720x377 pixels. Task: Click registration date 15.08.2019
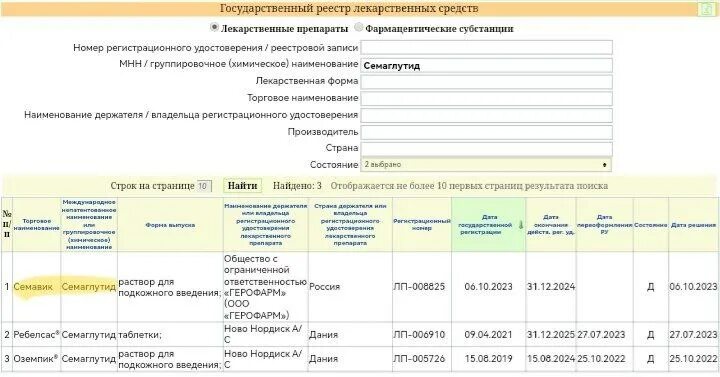(x=488, y=358)
